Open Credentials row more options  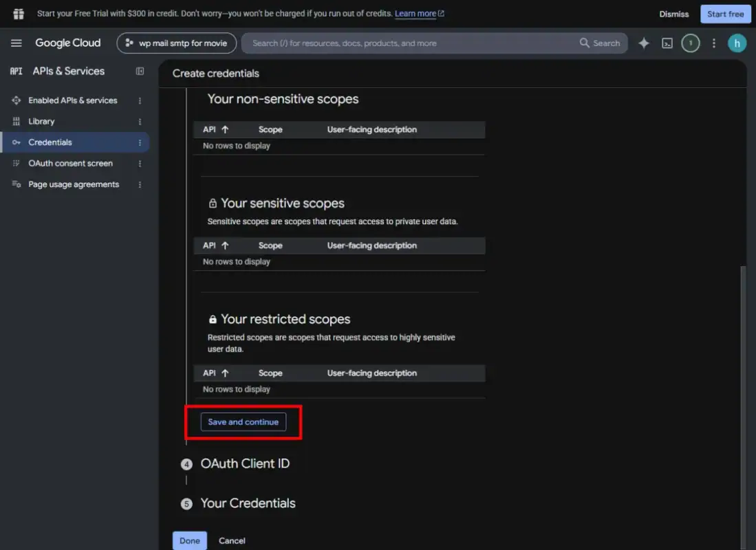click(140, 143)
